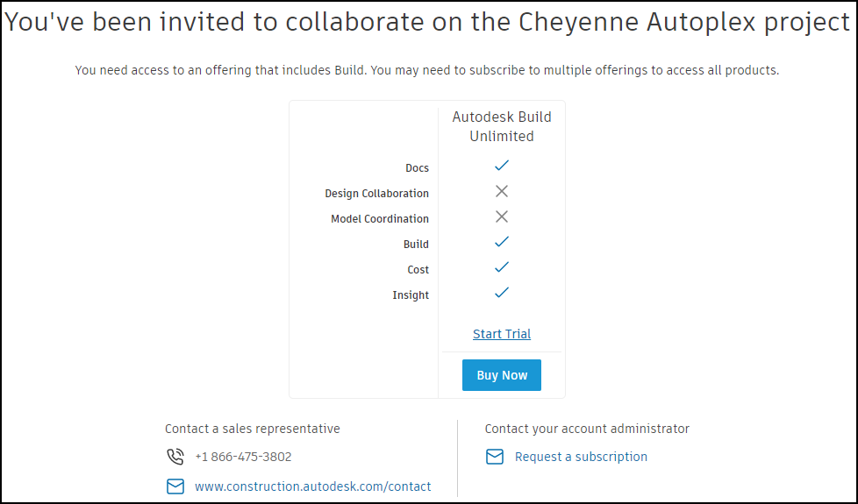Click the Docs product label
Screen dimensions: 858x504
[417, 168]
